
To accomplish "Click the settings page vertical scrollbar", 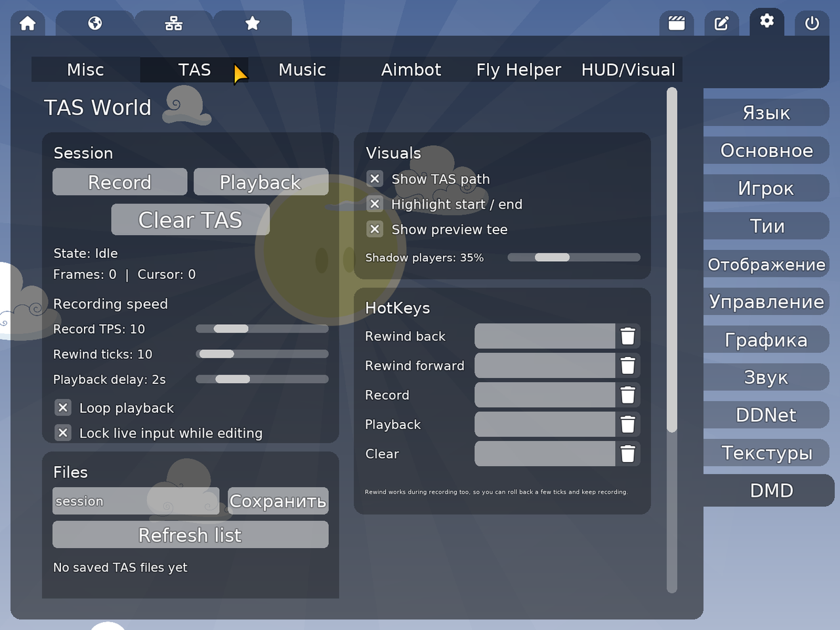I will click(671, 340).
